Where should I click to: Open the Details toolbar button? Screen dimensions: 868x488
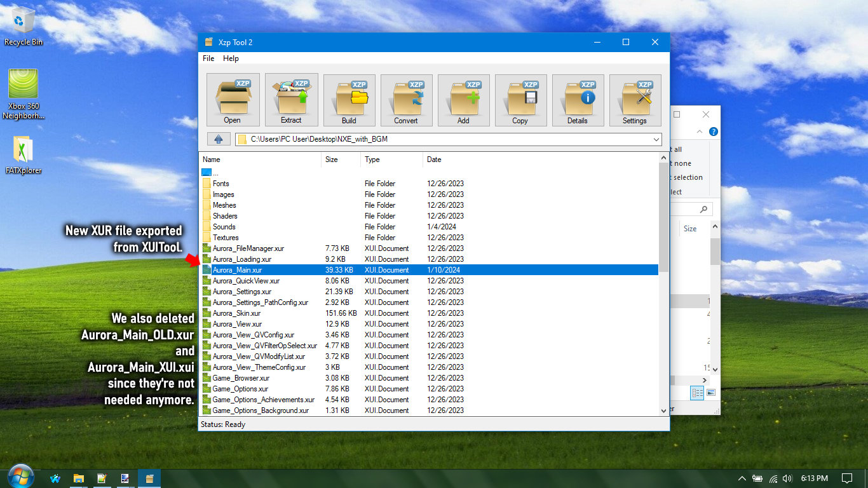[x=578, y=100]
